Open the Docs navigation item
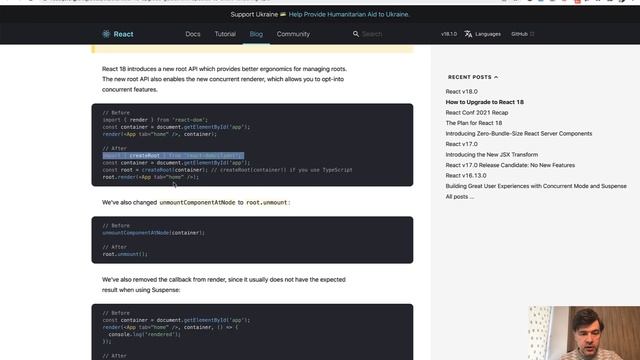Screen dimensions: 640x360 pyautogui.click(x=193, y=34)
